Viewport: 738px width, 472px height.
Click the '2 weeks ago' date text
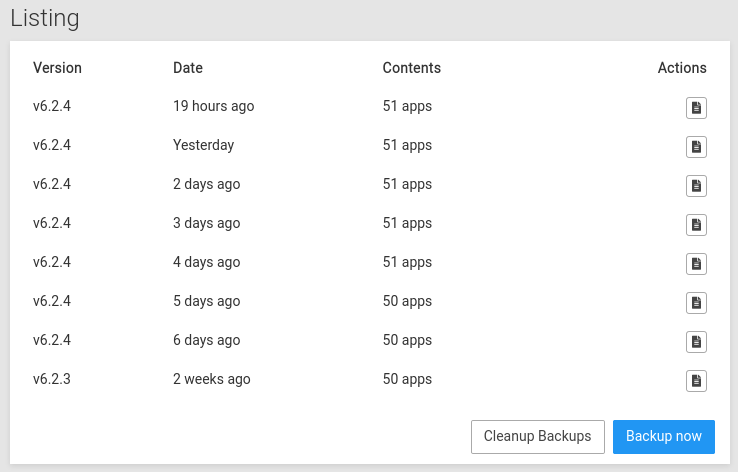click(x=211, y=379)
